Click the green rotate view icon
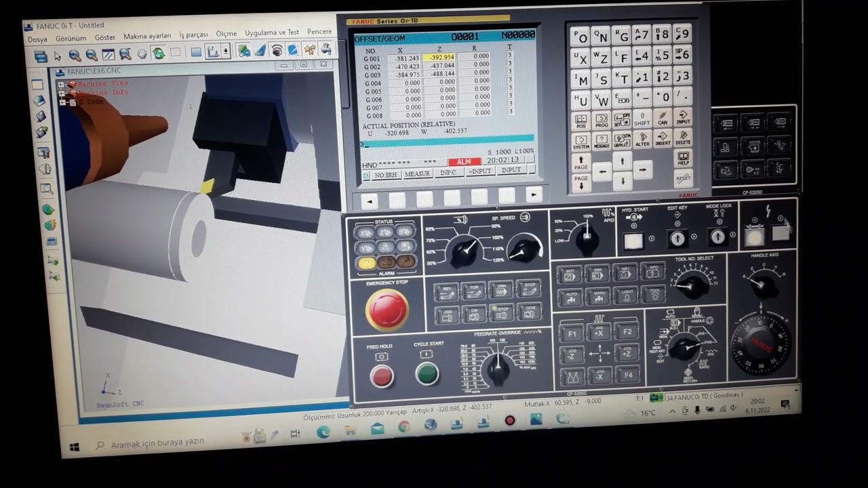This screenshot has width=868, height=488. [x=159, y=53]
